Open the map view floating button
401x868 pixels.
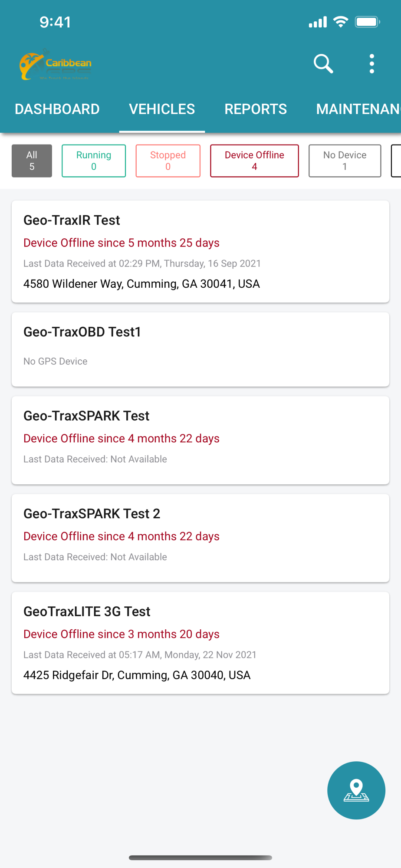pyautogui.click(x=356, y=790)
